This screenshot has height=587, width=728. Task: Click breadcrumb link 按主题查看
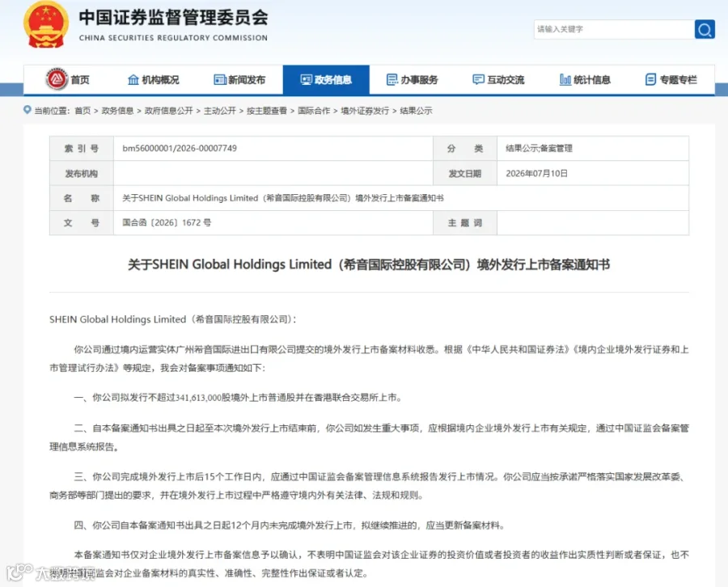(266, 111)
